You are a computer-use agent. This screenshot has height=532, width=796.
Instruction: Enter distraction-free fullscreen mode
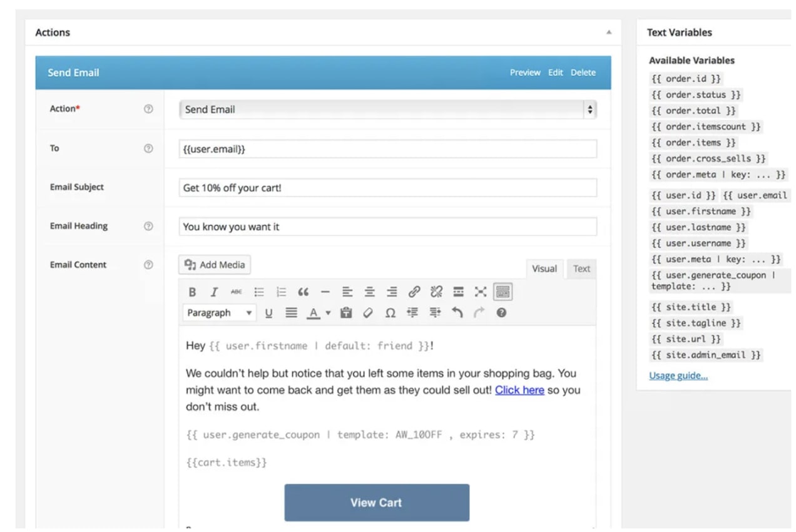click(x=481, y=292)
